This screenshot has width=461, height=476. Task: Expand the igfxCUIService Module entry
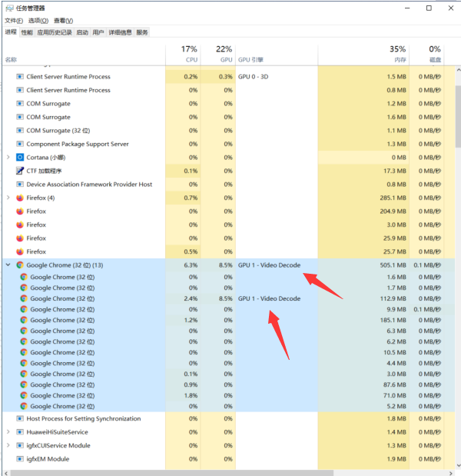pyautogui.click(x=8, y=445)
